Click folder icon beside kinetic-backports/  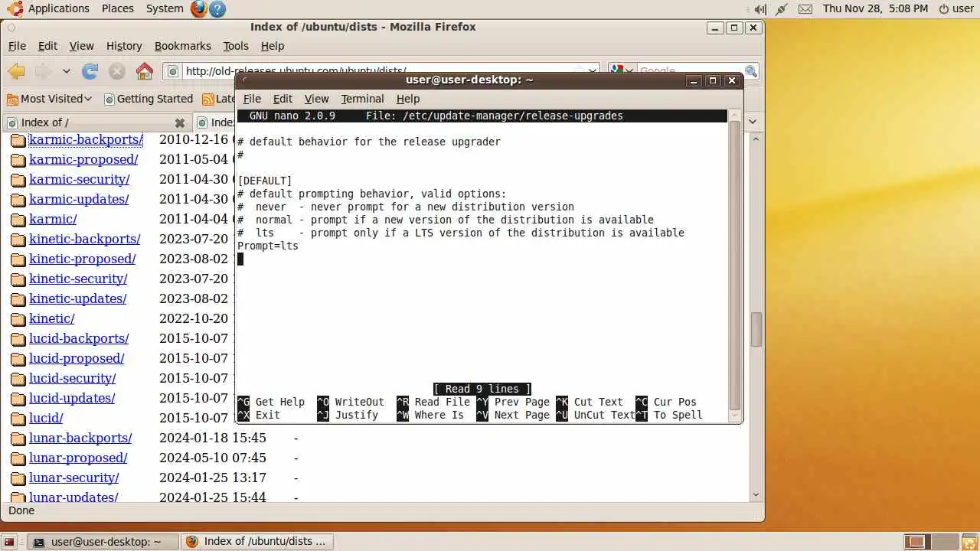coord(18,240)
